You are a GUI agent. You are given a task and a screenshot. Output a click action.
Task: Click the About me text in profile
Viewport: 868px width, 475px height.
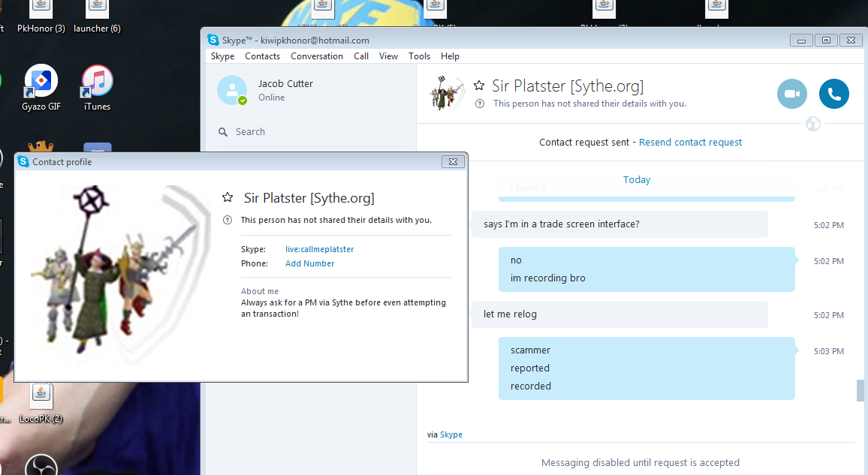343,308
